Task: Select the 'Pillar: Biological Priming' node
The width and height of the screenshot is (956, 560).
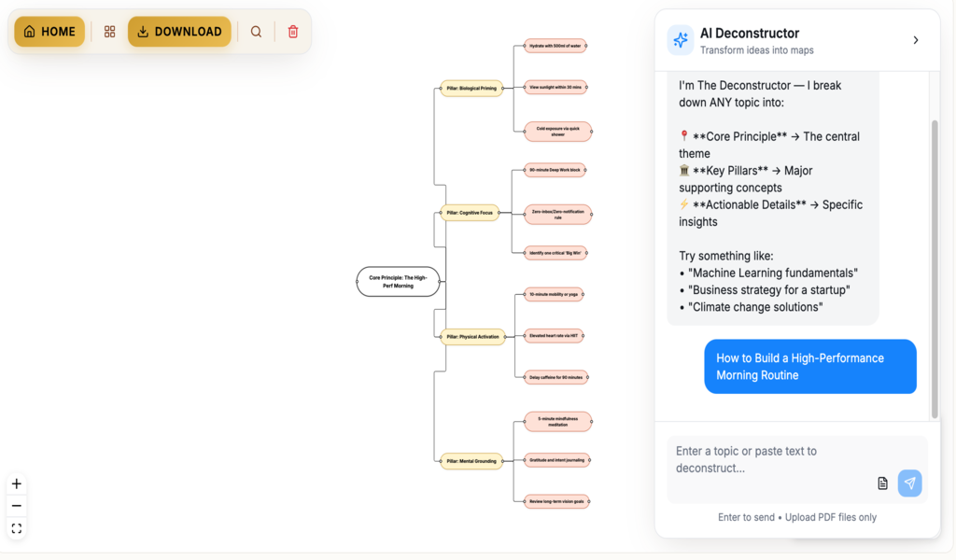Action: pos(471,89)
